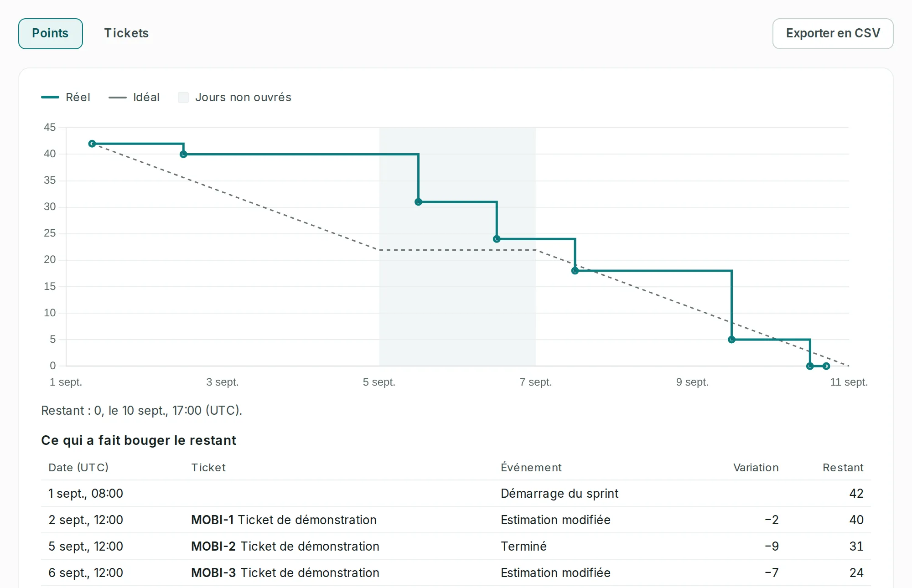Click the Restant value 31
The image size is (912, 588).
coord(856,546)
